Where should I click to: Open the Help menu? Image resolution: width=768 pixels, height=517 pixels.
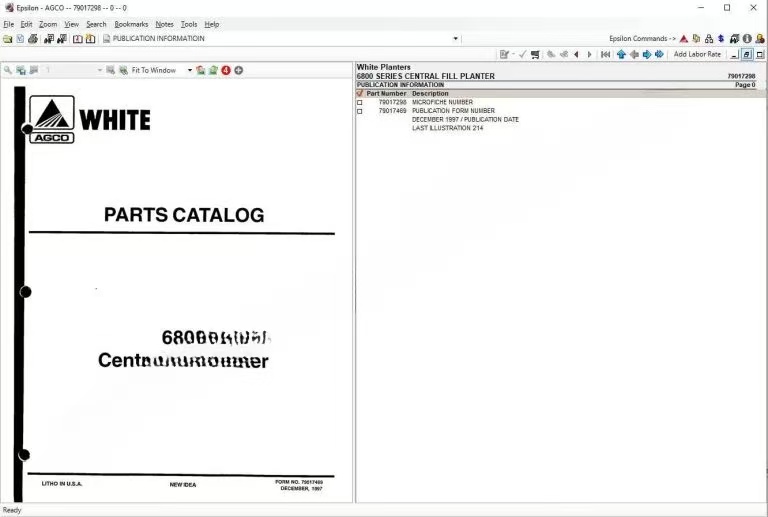[212, 24]
